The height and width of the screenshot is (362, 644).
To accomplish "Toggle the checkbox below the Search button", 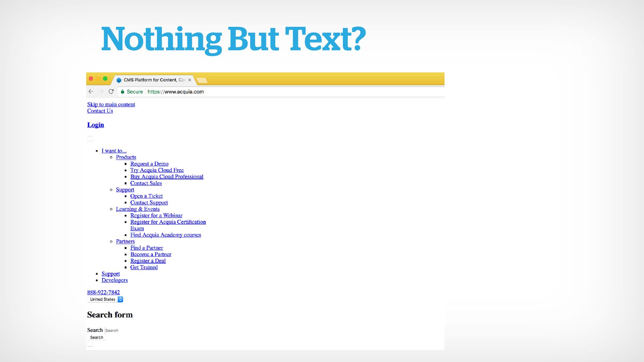I will pos(90,344).
